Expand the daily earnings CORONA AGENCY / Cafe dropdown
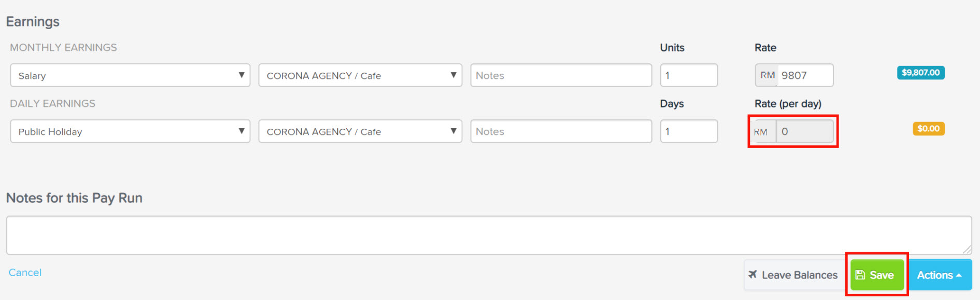The width and height of the screenshot is (980, 300). 360,131
